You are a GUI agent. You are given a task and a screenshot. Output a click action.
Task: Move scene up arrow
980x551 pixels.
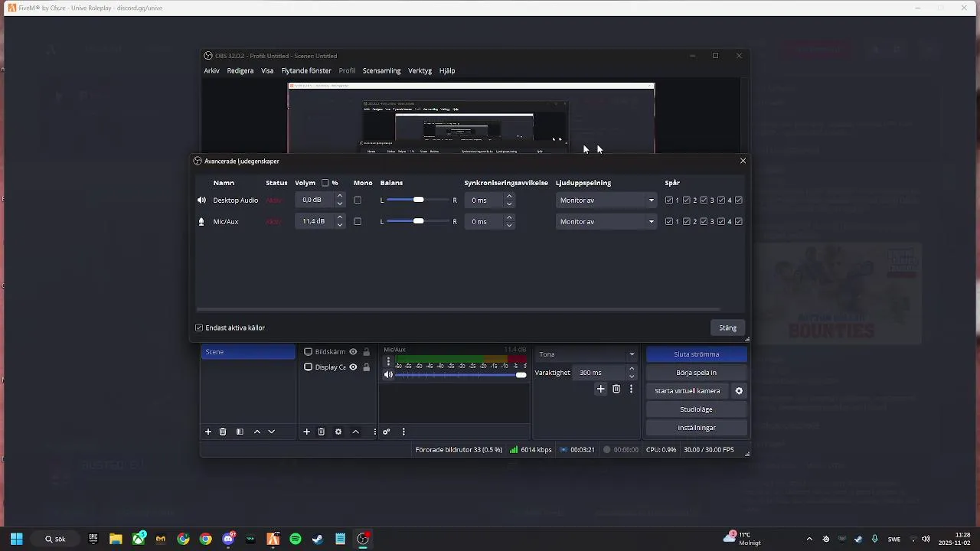coord(257,432)
